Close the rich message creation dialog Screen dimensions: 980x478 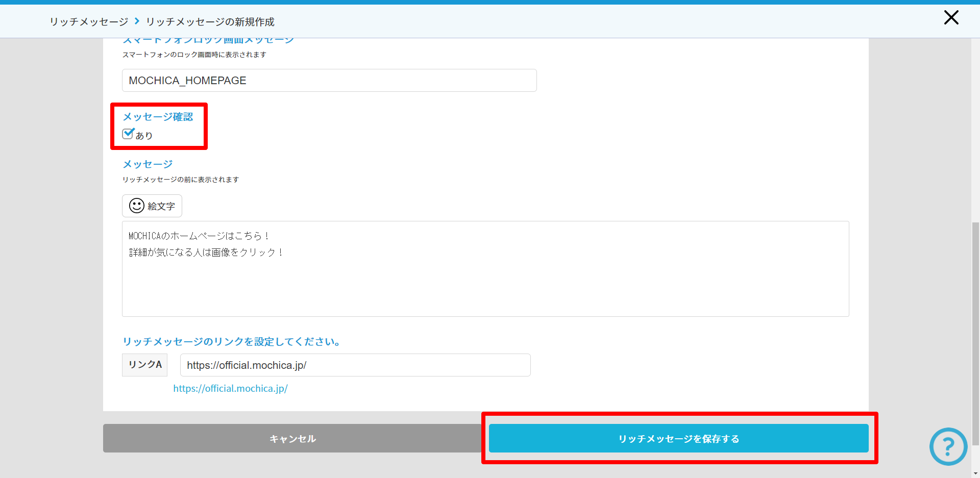(x=951, y=18)
